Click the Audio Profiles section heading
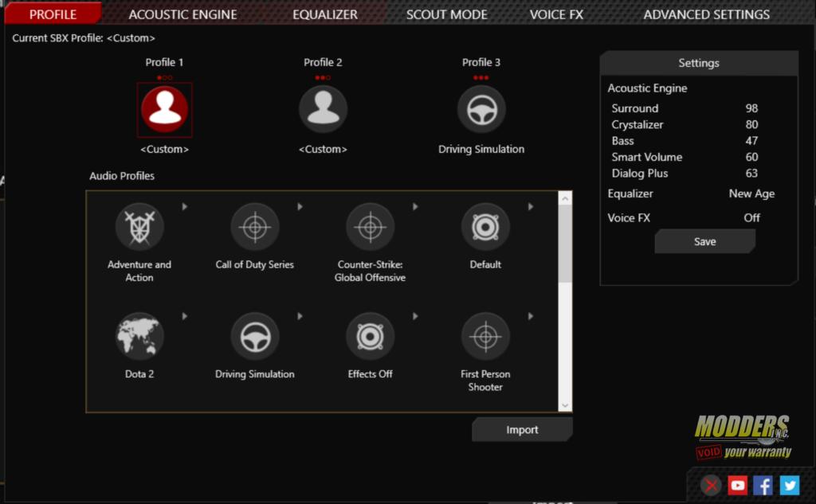Viewport: 816px width, 504px height. point(122,176)
